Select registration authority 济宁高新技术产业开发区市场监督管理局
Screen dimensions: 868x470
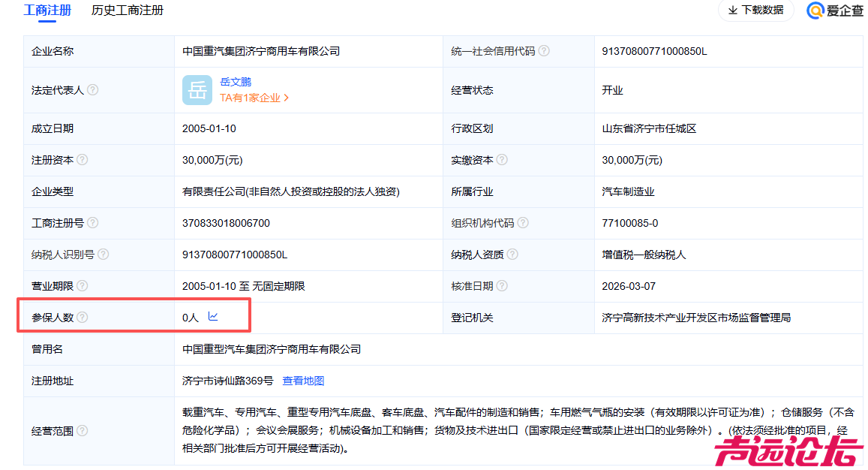696,318
